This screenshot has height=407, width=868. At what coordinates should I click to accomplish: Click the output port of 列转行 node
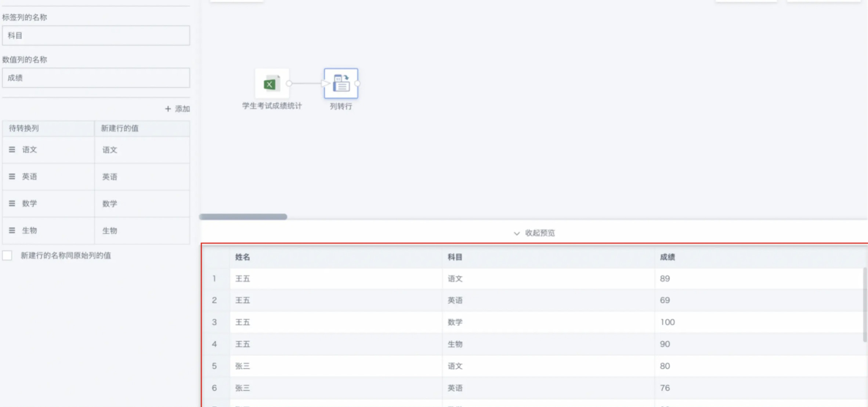(358, 83)
